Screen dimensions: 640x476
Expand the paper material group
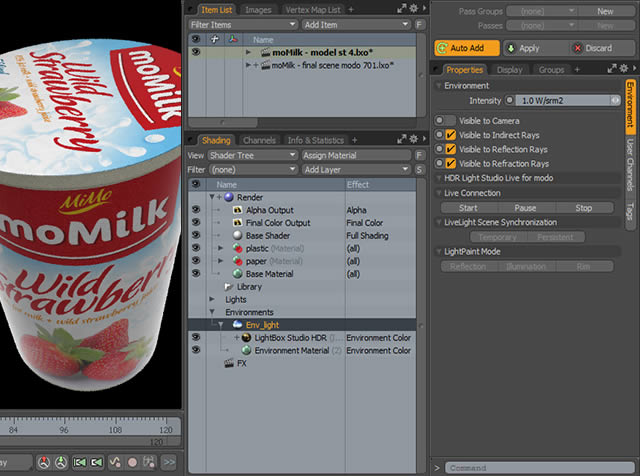point(220,261)
